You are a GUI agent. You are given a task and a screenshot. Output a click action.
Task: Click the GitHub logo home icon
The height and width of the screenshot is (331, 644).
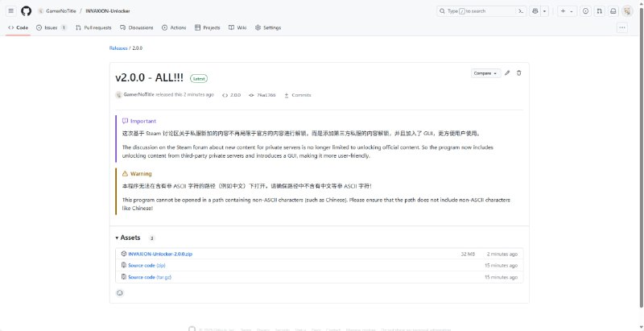26,11
